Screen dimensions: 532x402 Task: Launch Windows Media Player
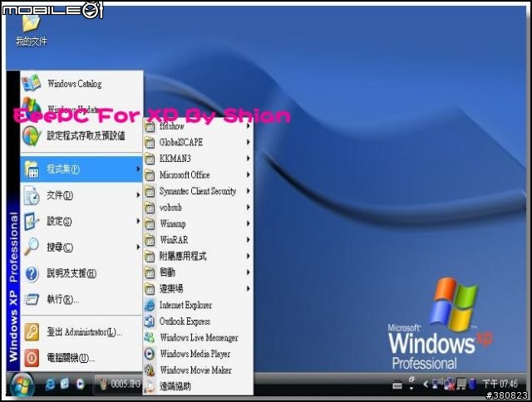[x=198, y=354]
